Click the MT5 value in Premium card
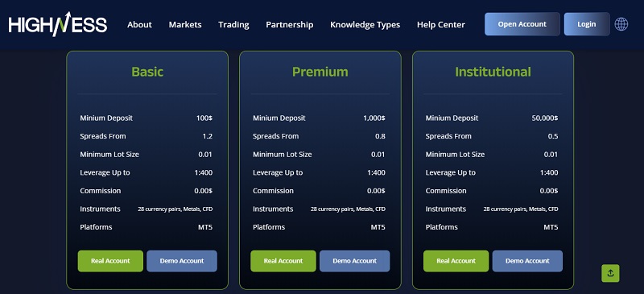This screenshot has width=644, height=294. coord(378,227)
